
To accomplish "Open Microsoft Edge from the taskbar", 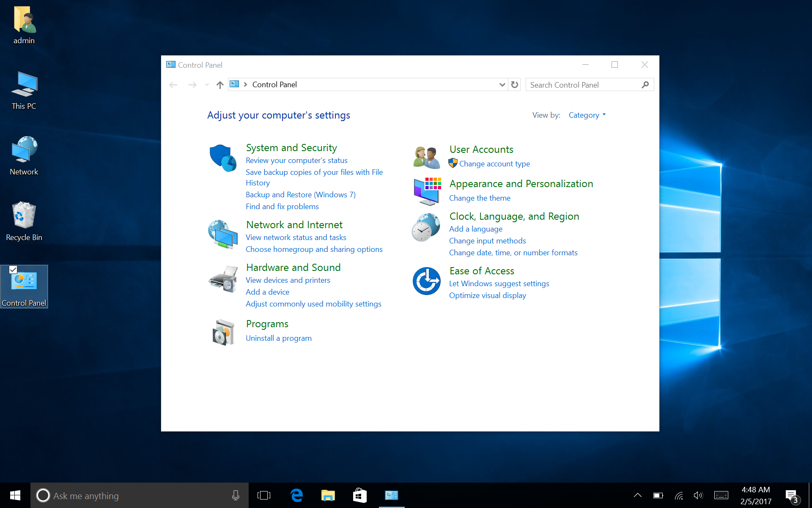I will pos(296,495).
